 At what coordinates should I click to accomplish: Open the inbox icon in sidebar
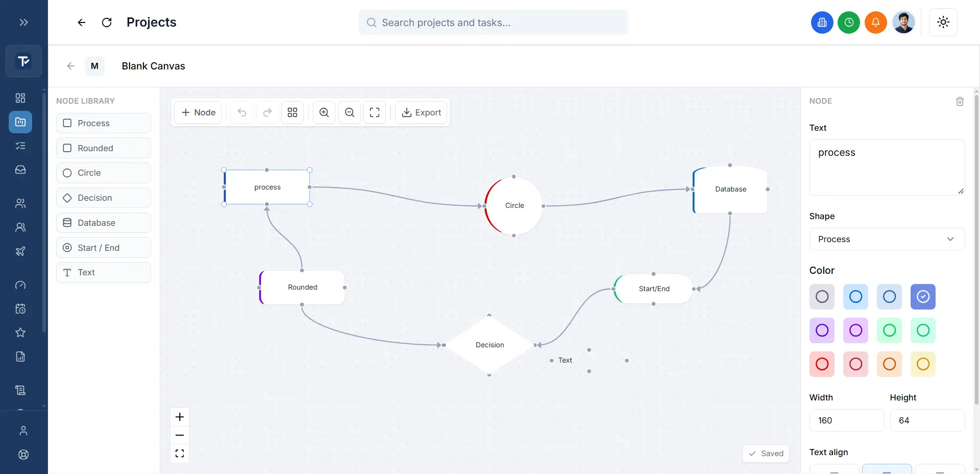pos(20,170)
